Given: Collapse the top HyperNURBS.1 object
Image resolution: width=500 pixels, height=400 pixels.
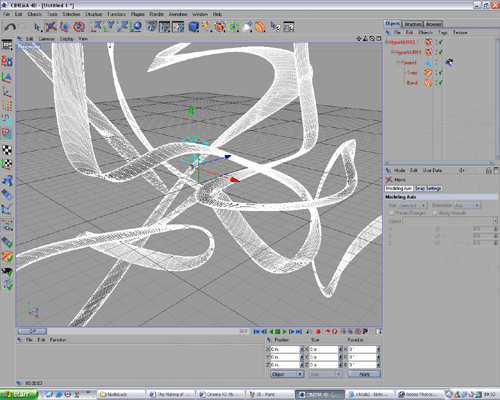Looking at the screenshot, I should pos(387,42).
